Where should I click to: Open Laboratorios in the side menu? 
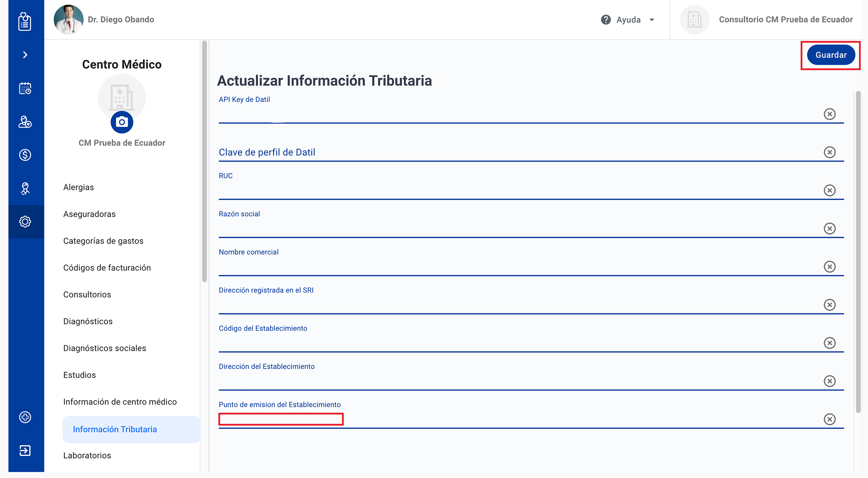click(87, 455)
